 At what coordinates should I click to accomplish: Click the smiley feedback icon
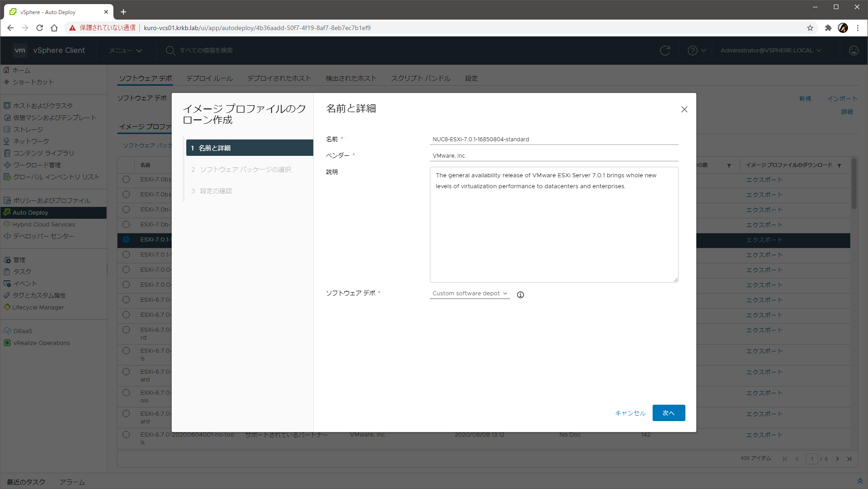(853, 51)
